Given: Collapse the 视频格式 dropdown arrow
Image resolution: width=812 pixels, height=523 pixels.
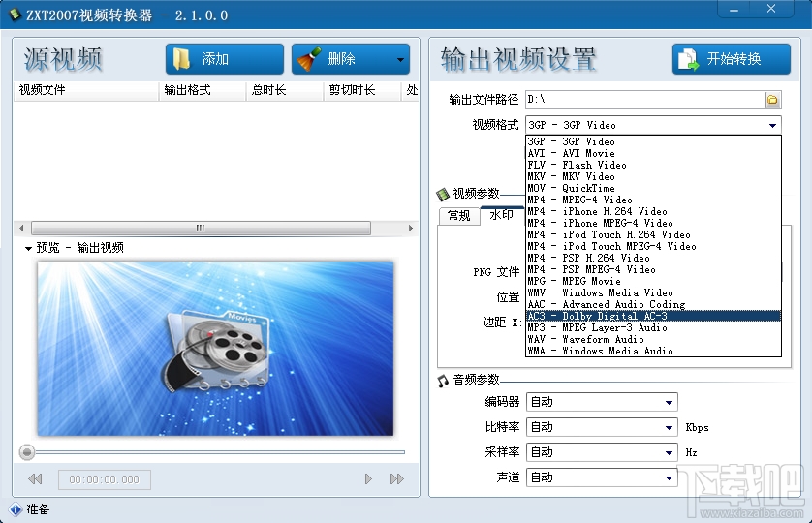Looking at the screenshot, I should [x=772, y=125].
